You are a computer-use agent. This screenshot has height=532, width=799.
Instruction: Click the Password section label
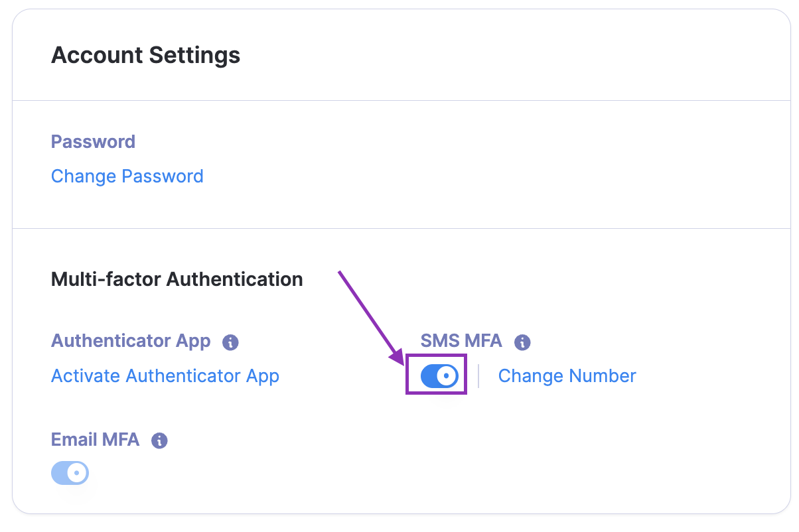pos(93,142)
